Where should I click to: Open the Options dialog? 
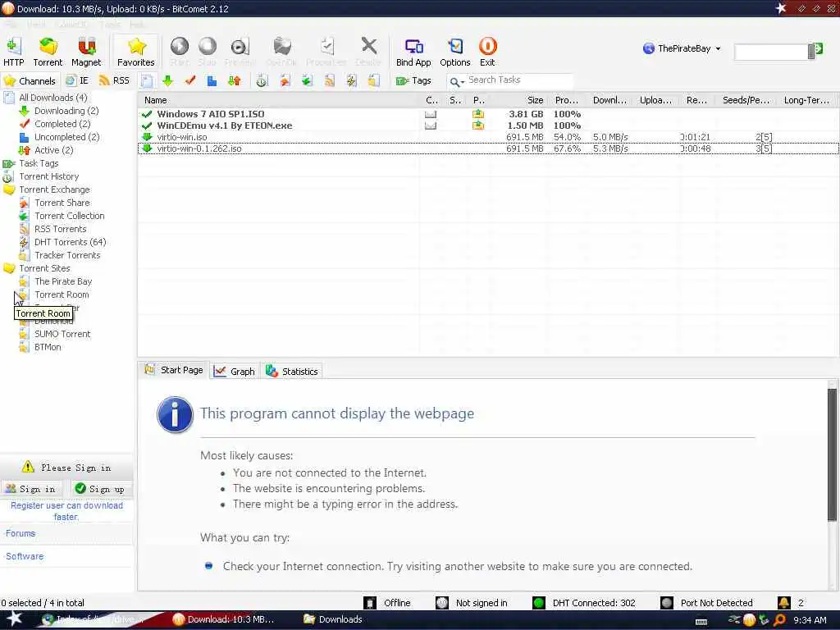[454, 52]
